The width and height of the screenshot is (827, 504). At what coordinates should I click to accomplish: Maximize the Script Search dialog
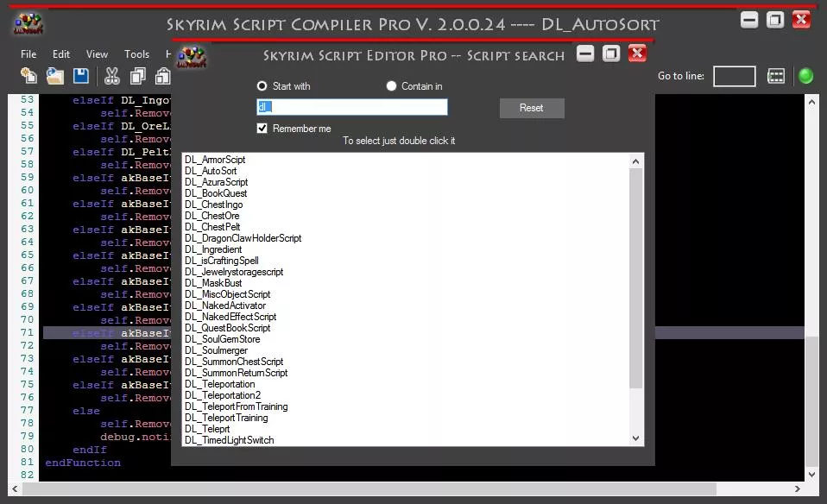point(611,54)
